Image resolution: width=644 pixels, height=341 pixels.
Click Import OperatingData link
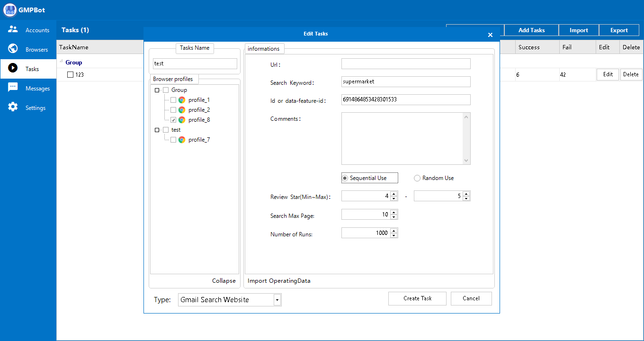[279, 281]
